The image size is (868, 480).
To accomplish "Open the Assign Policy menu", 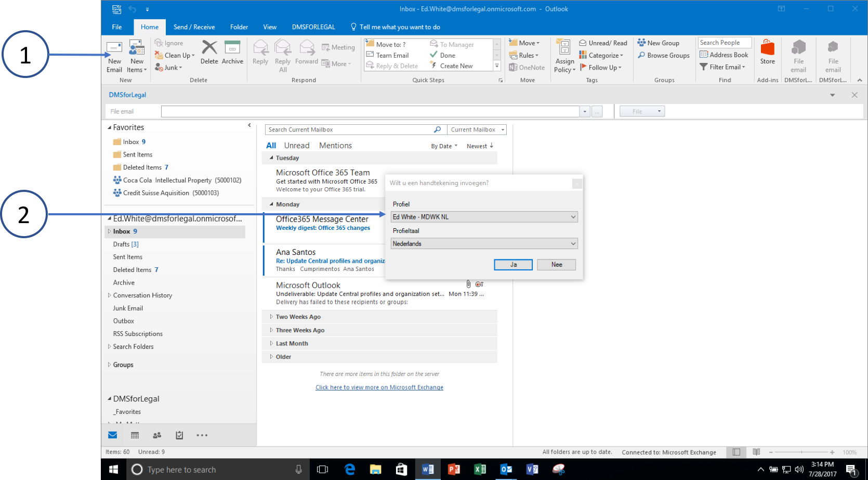I will click(565, 56).
